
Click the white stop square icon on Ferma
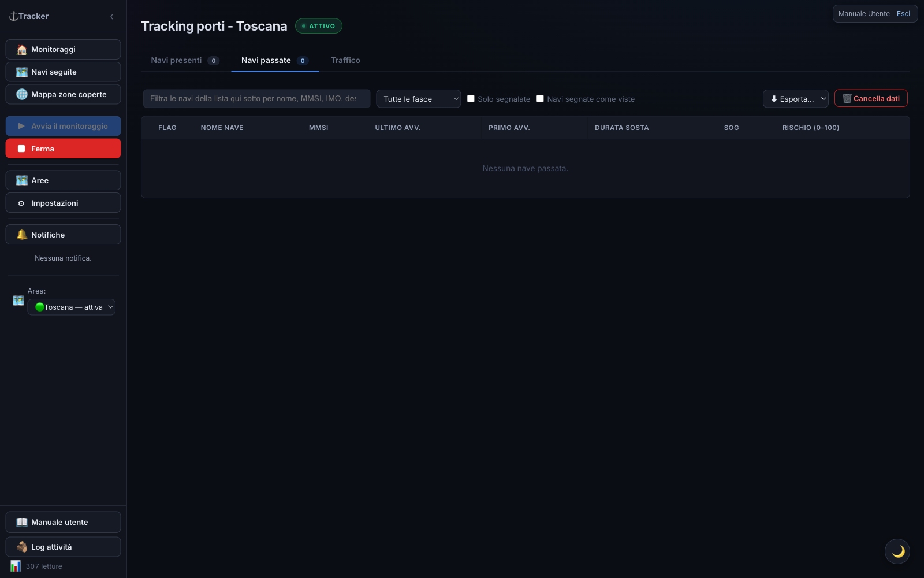21,149
